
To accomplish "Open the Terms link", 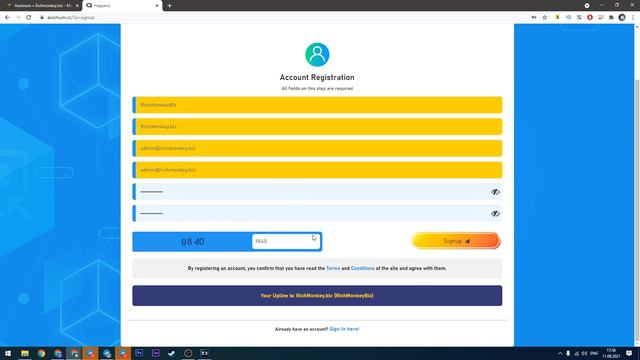I will tap(333, 268).
